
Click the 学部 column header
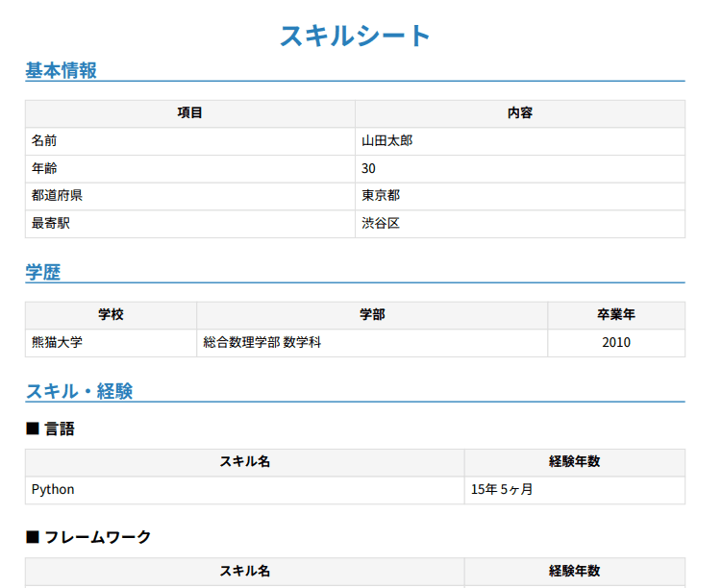coord(372,315)
